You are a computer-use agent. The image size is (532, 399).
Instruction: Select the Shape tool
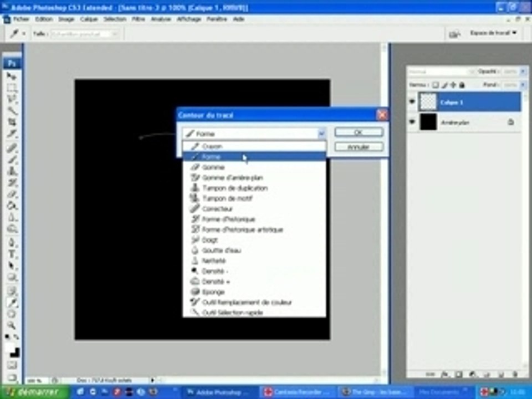coord(12,277)
